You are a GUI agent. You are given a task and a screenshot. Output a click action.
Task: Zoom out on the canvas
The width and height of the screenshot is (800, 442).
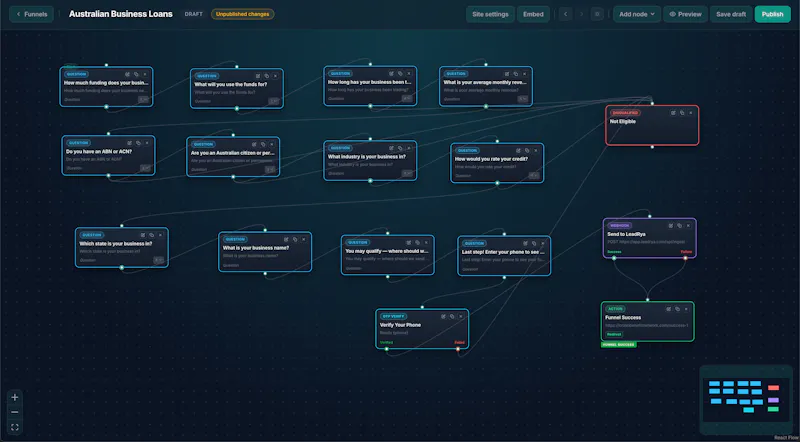click(15, 412)
